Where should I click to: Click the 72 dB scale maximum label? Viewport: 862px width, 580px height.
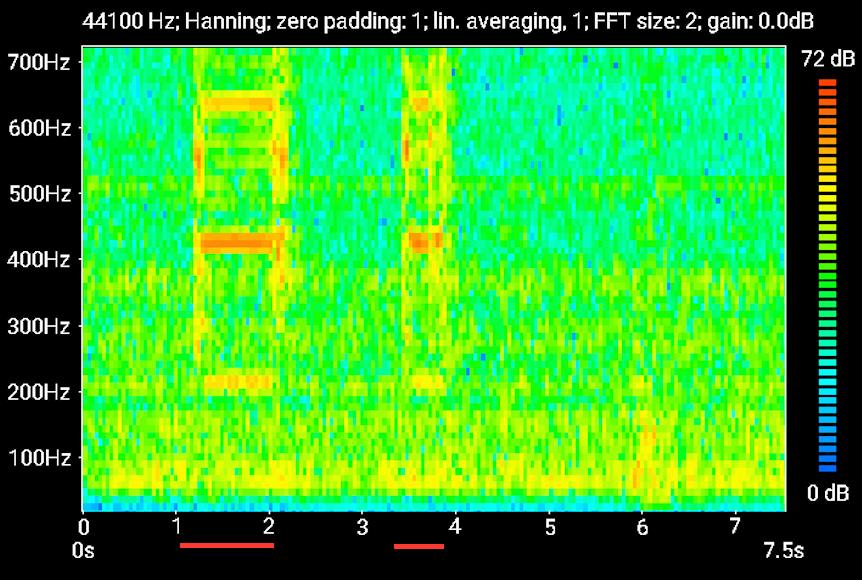click(828, 59)
